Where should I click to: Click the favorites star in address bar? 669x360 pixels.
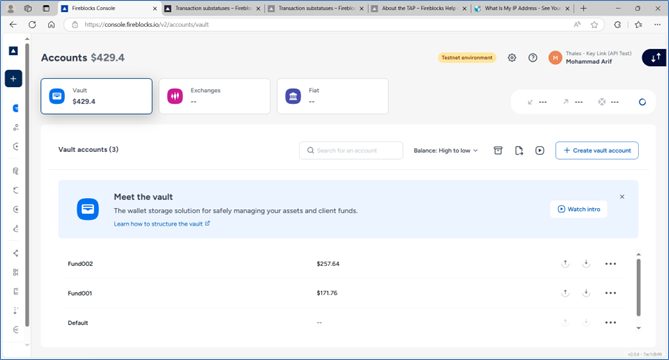click(x=594, y=25)
